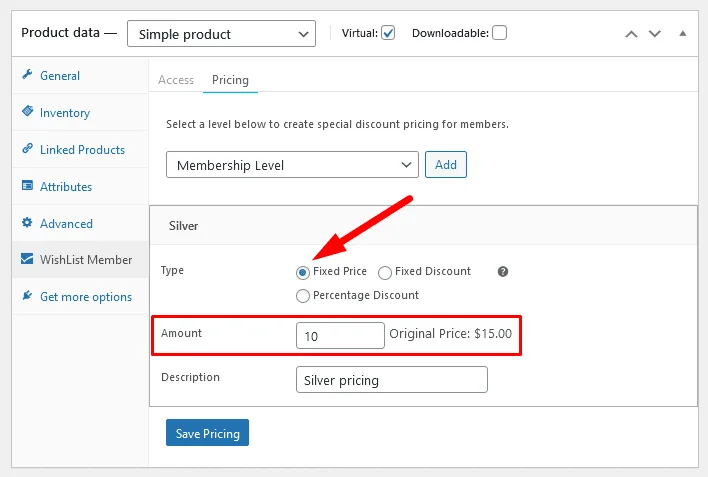708x477 pixels.
Task: Open the General section
Action: (80, 75)
